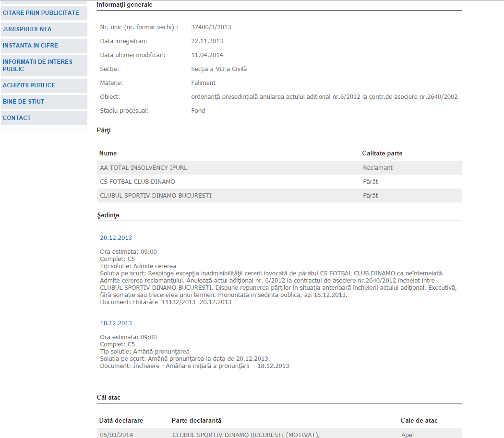This screenshot has width=504, height=438.
Task: Go to the JURISPRUDENTA section
Action: (x=27, y=29)
